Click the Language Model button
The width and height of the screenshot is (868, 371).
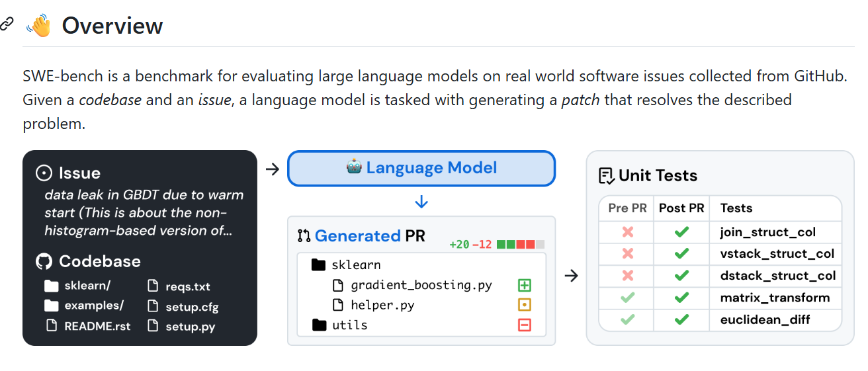coord(421,169)
